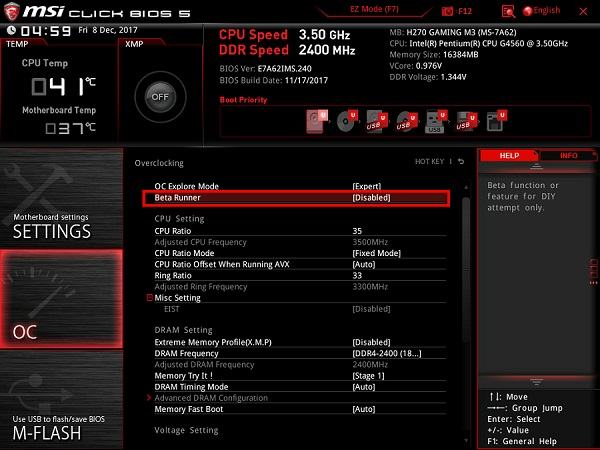Select the USB hard disk boot icon
This screenshot has height=450, width=600.
point(377,121)
